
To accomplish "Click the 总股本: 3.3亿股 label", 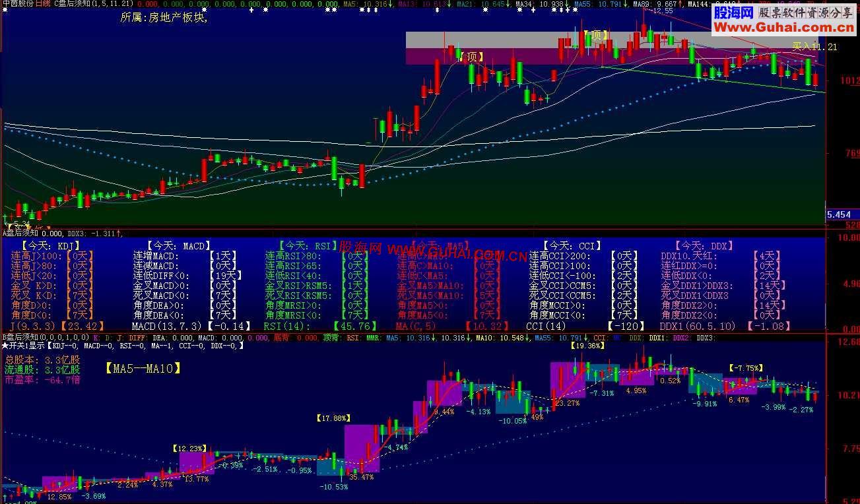I will click(42, 360).
